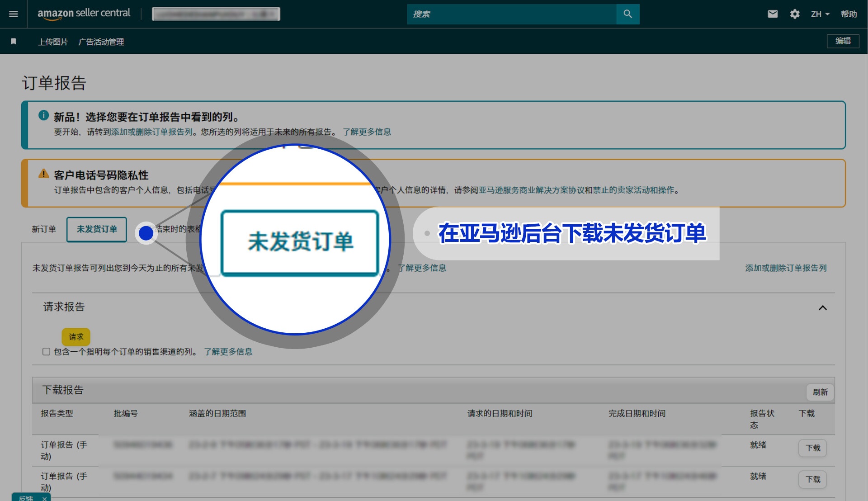Click the 涵盖的日期范围 column header
Viewport: 868px width, 501px height.
(x=217, y=413)
